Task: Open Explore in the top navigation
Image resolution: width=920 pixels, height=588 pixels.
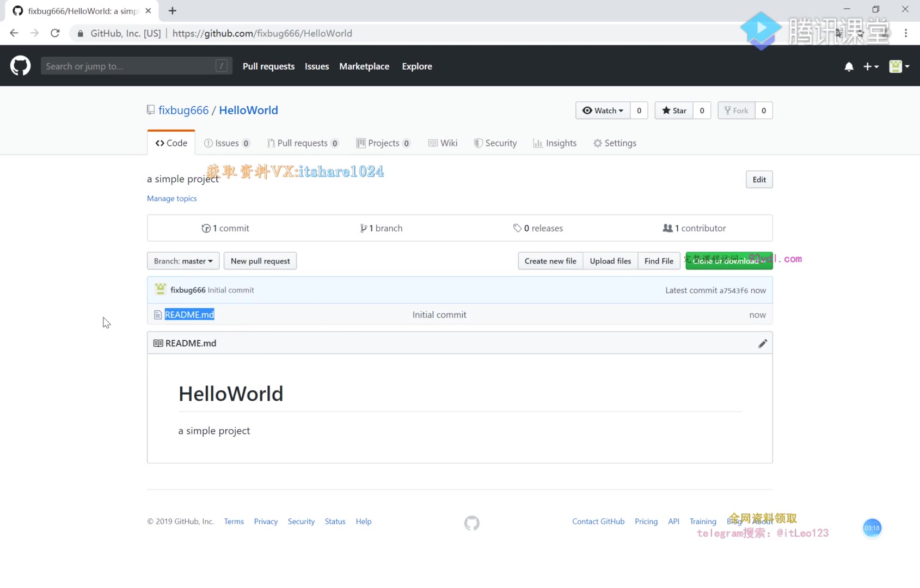Action: (x=417, y=66)
